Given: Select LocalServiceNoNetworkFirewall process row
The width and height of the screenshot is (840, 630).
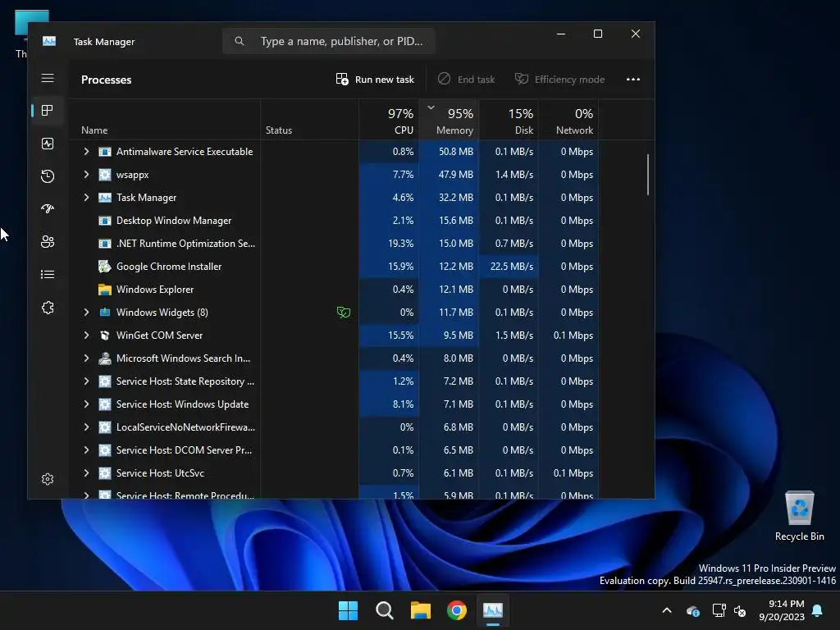Looking at the screenshot, I should coord(335,427).
